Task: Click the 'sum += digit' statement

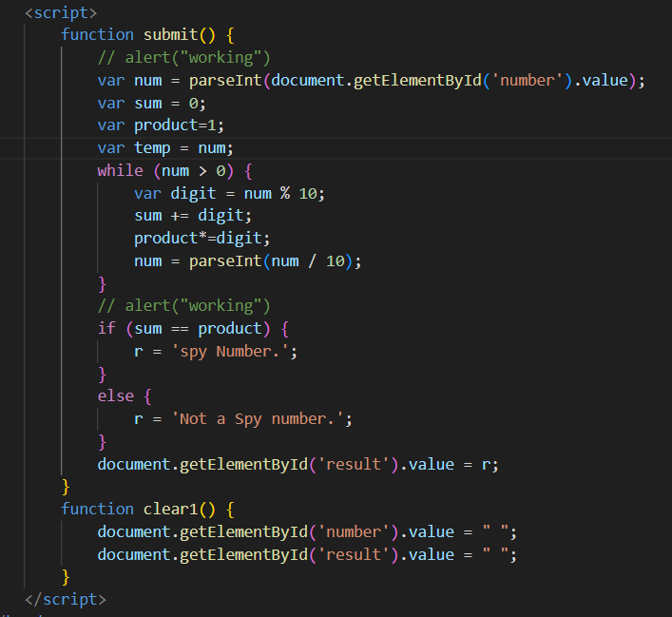Action: point(188,216)
